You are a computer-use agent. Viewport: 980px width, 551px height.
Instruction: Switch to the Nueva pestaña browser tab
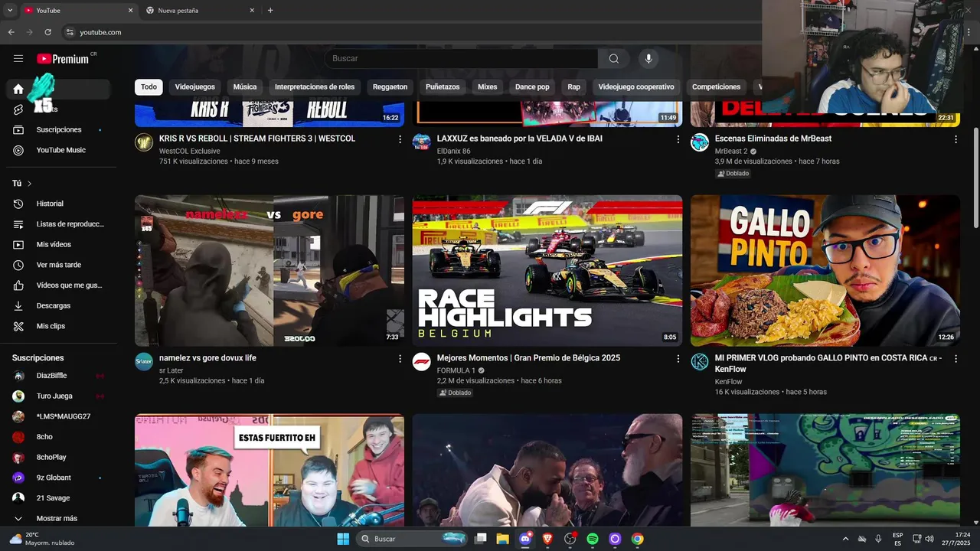(199, 11)
